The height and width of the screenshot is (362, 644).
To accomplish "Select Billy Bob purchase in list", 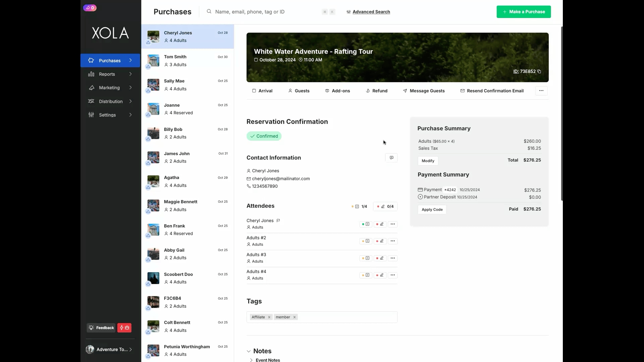I will 187,133.
